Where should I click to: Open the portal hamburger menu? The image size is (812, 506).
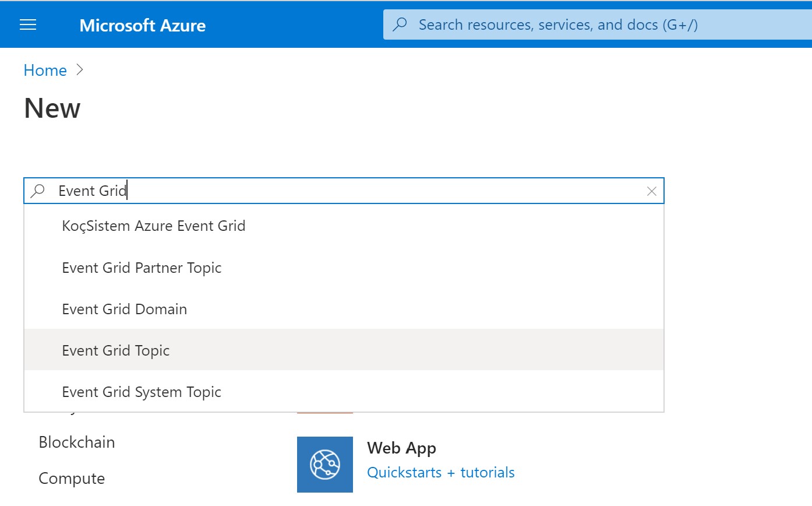[x=28, y=24]
